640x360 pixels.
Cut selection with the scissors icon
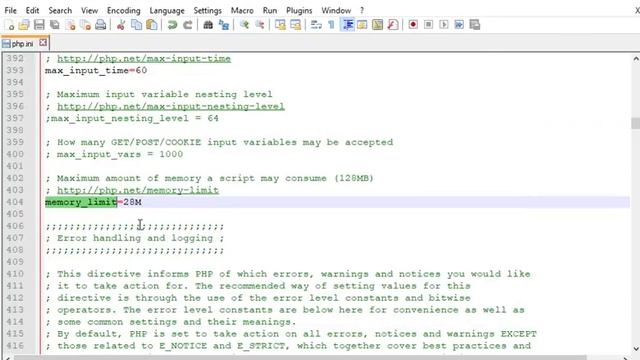pyautogui.click(x=121, y=25)
